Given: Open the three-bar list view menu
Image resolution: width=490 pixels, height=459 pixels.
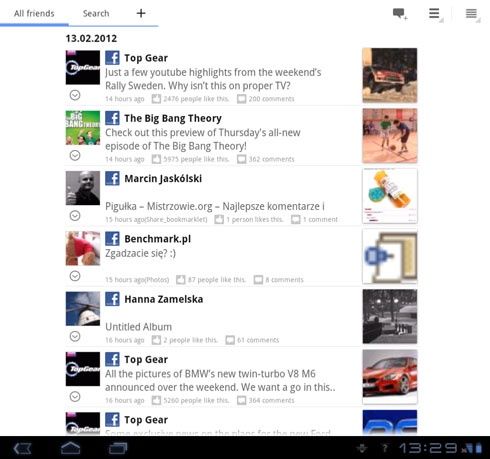Looking at the screenshot, I should [x=434, y=14].
